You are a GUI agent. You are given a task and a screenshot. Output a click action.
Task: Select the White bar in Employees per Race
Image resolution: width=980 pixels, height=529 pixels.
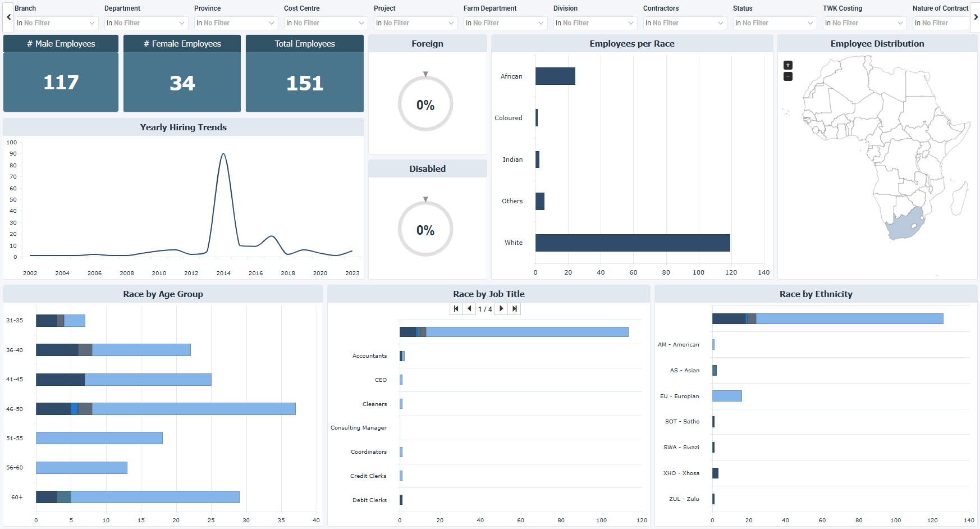click(x=633, y=243)
